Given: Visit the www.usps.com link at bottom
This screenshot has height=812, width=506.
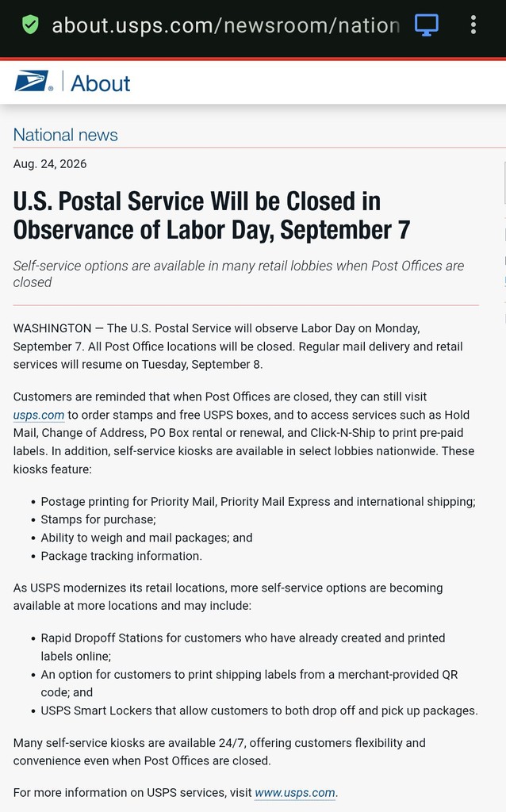Looking at the screenshot, I should tap(295, 793).
